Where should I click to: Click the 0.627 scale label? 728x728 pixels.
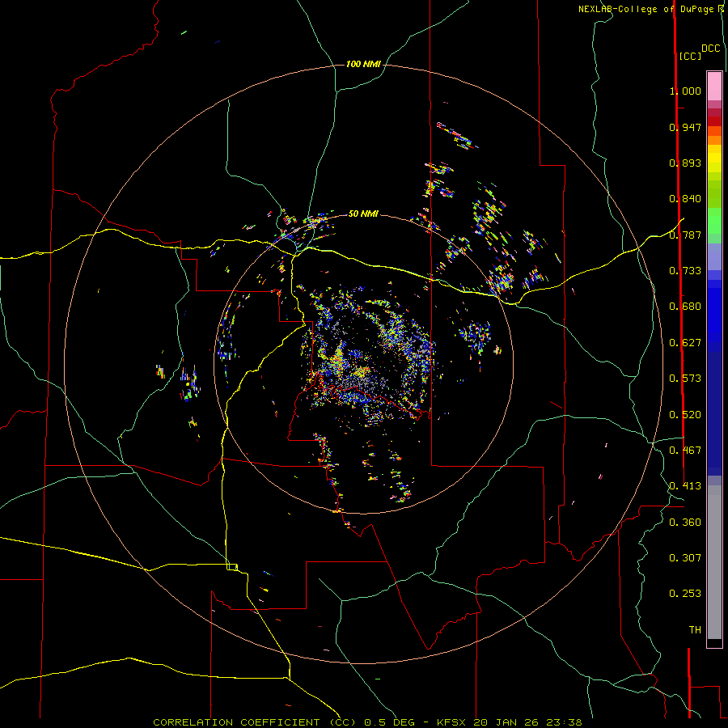click(685, 343)
